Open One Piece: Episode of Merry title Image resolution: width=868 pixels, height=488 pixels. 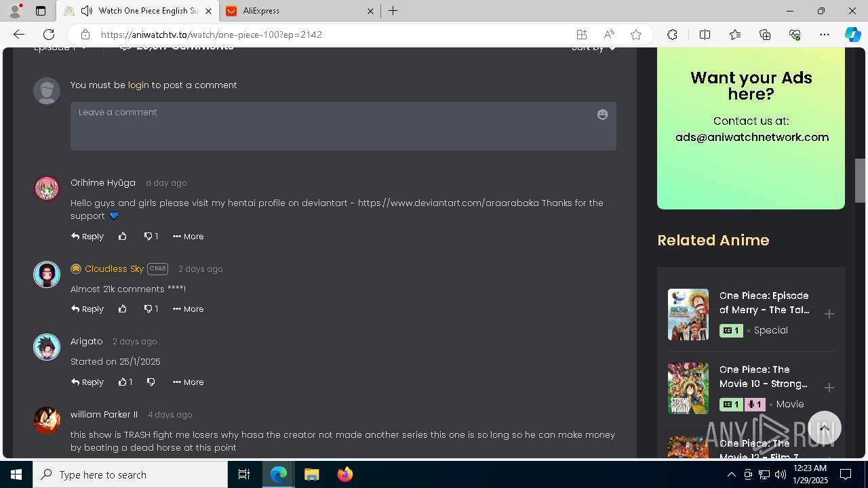click(x=764, y=303)
